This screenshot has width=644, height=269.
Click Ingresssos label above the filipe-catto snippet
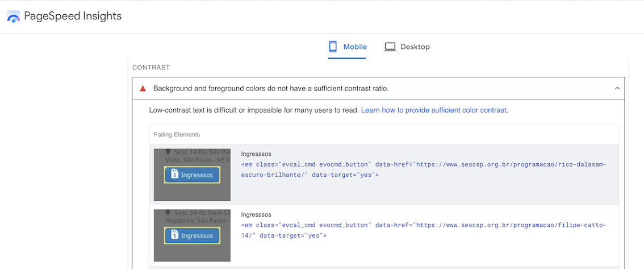click(x=256, y=215)
